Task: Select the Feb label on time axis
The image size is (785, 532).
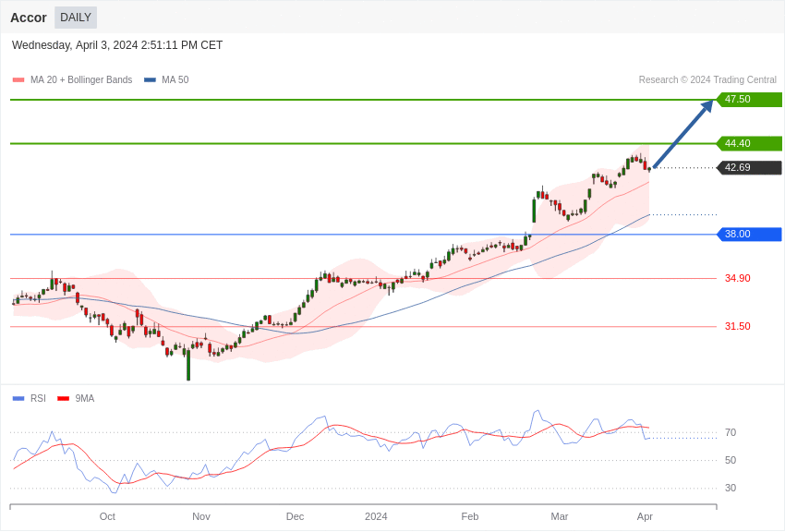Action: coord(470,516)
